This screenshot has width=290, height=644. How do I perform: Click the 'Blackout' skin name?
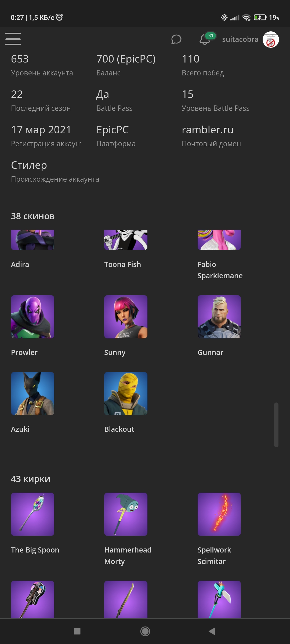point(119,429)
